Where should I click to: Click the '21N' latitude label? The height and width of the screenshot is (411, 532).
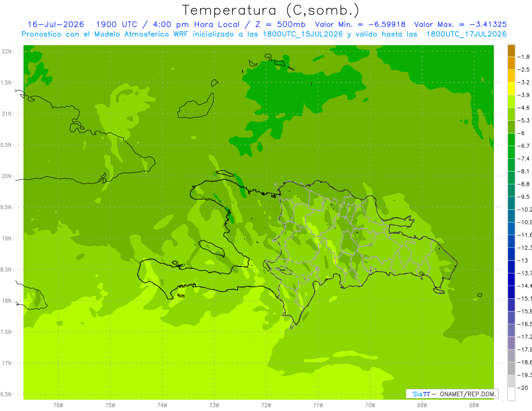pyautogui.click(x=7, y=114)
